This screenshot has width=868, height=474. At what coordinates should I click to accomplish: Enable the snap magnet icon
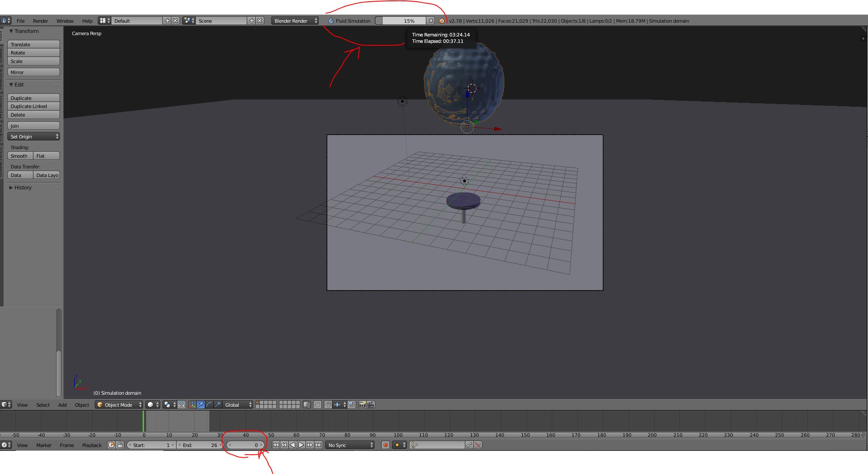tap(328, 405)
